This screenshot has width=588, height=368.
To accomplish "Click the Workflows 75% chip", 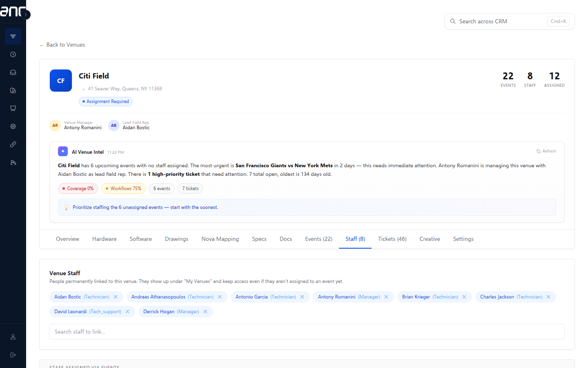I will tap(123, 188).
